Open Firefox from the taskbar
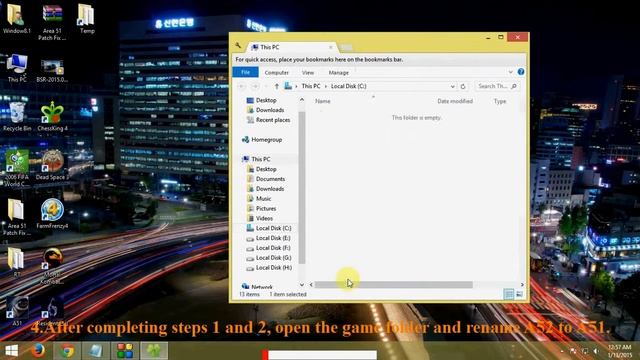 [x=38, y=351]
